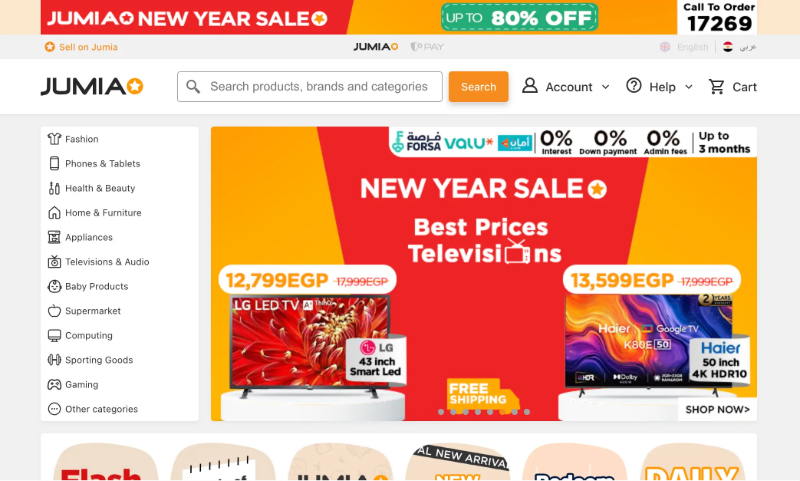Open Supermarket apple icon
Image resolution: width=800 pixels, height=481 pixels.
point(54,311)
